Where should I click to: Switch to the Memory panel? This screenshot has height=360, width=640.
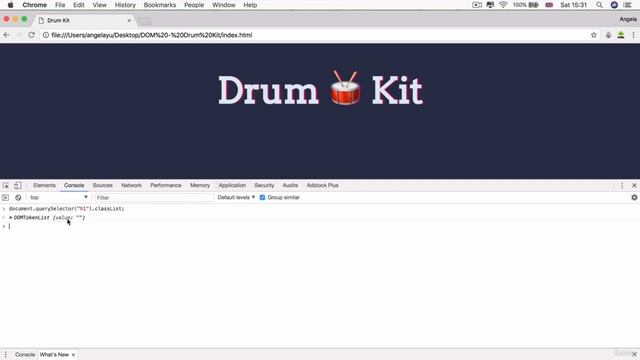pos(200,185)
